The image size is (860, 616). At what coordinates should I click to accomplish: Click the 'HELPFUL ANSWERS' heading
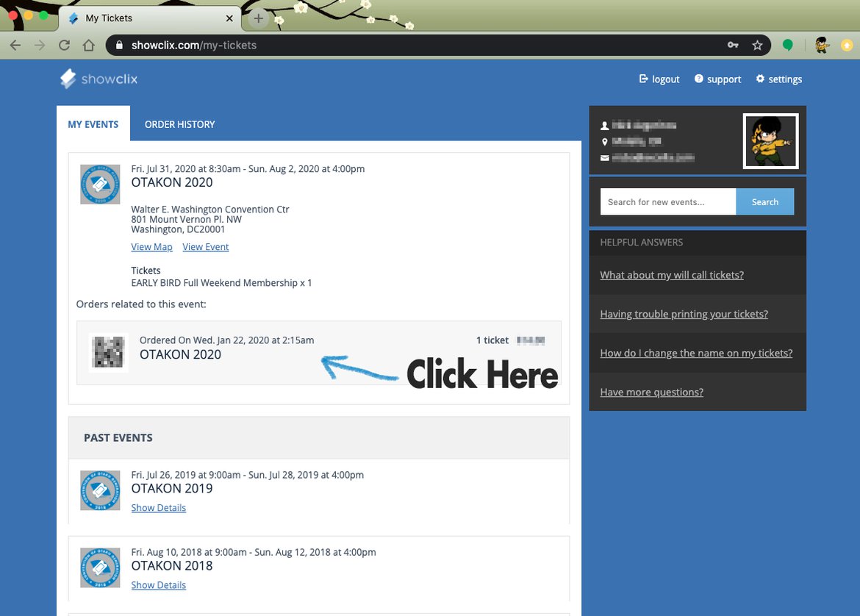tap(641, 243)
